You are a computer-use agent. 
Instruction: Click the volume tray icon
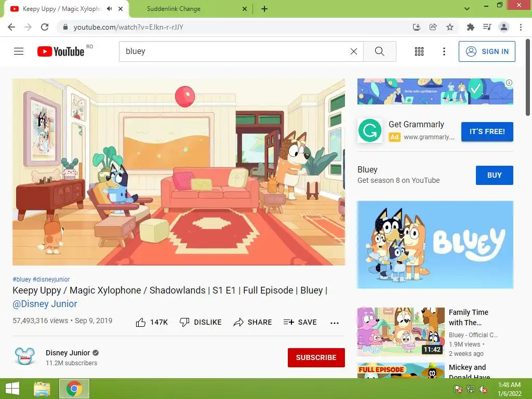click(483, 389)
